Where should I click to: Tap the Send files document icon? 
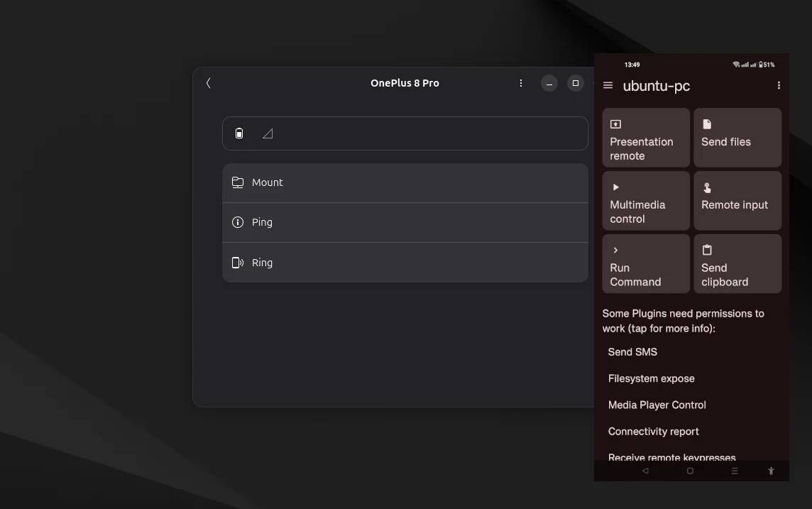[706, 124]
